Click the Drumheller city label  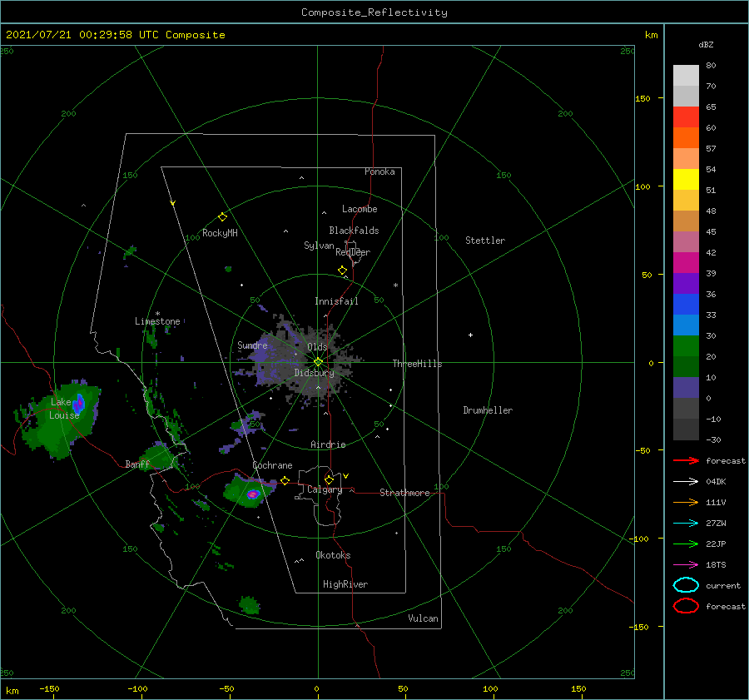pos(488,410)
